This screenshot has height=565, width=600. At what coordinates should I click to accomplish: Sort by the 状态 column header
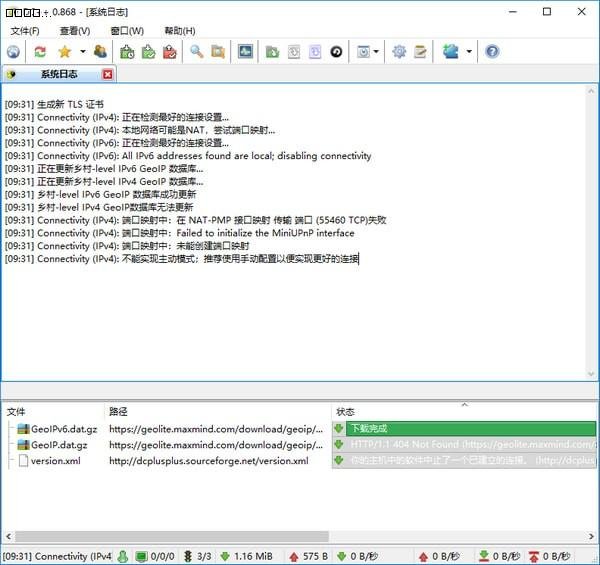coord(464,412)
